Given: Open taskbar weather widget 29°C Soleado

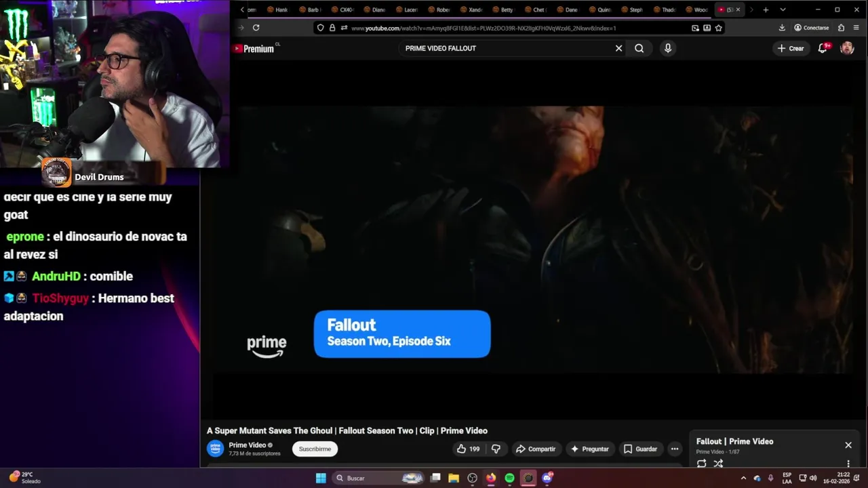Looking at the screenshot, I should [26, 478].
